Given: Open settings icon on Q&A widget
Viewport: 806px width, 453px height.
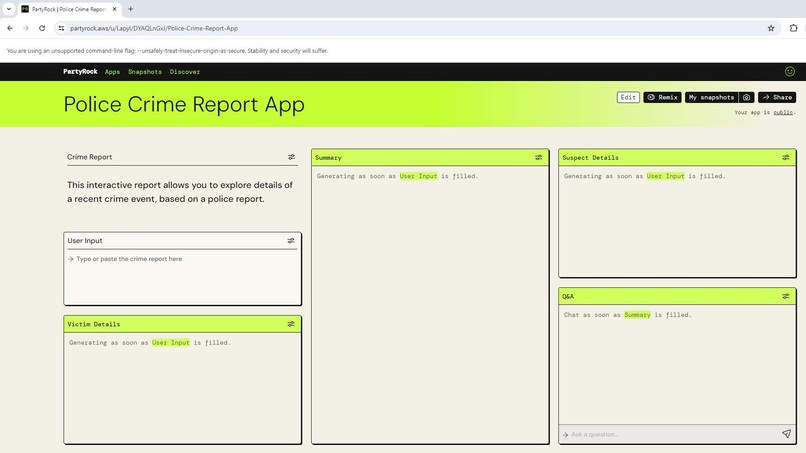Looking at the screenshot, I should tap(786, 296).
